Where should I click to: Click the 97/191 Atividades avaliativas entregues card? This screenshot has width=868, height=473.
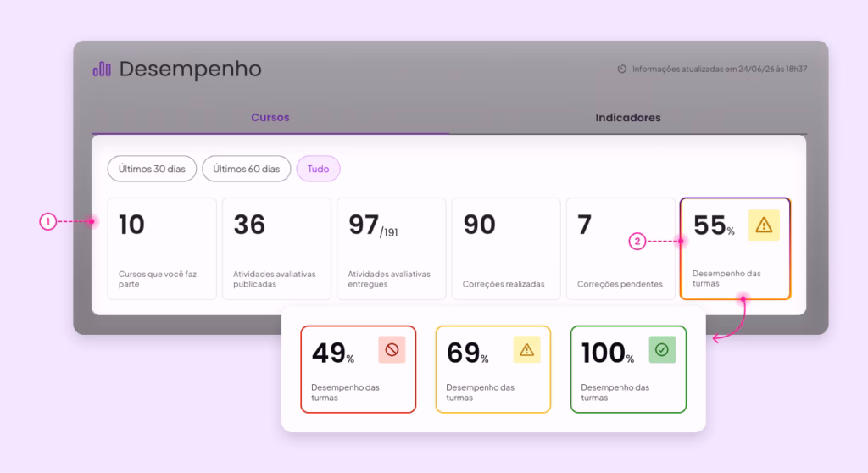[392, 248]
